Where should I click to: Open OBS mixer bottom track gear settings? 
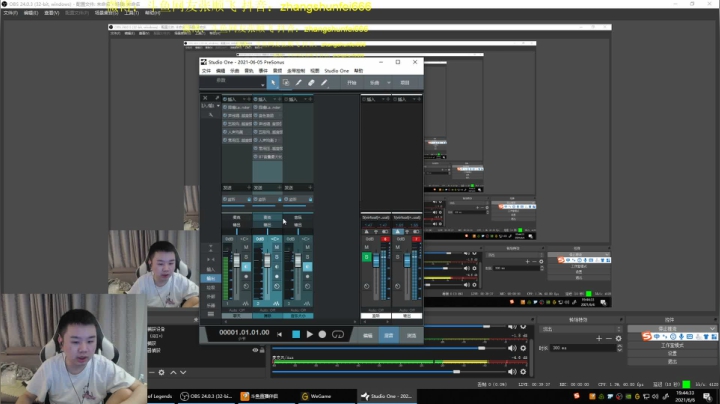point(523,372)
